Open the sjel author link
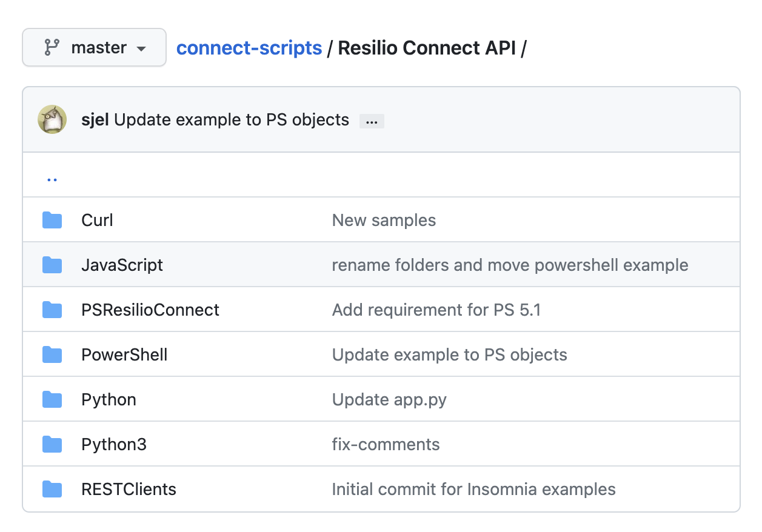The image size is (762, 532). 95,120
